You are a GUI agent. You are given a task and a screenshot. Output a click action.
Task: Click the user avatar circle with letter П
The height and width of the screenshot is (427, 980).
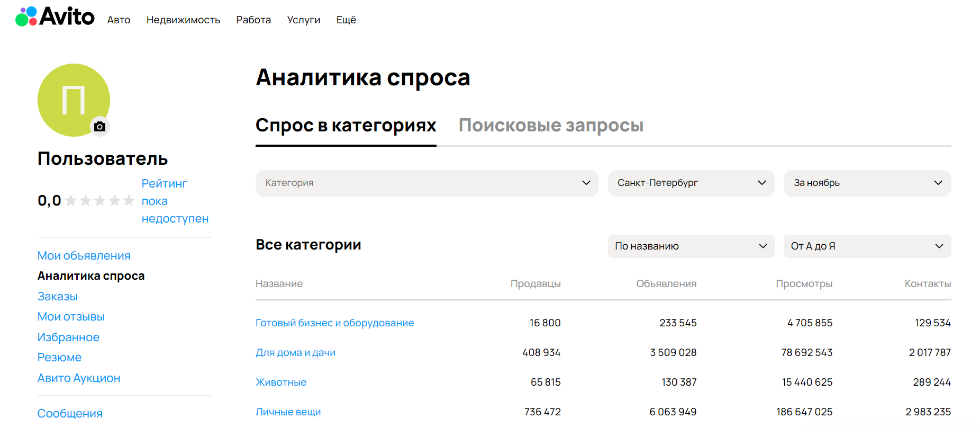(x=74, y=100)
